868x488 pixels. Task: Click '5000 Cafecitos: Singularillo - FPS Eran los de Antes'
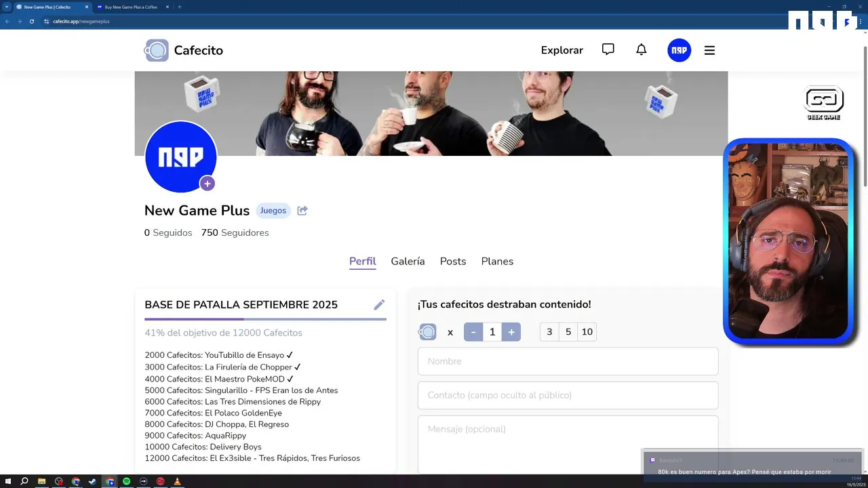(241, 390)
